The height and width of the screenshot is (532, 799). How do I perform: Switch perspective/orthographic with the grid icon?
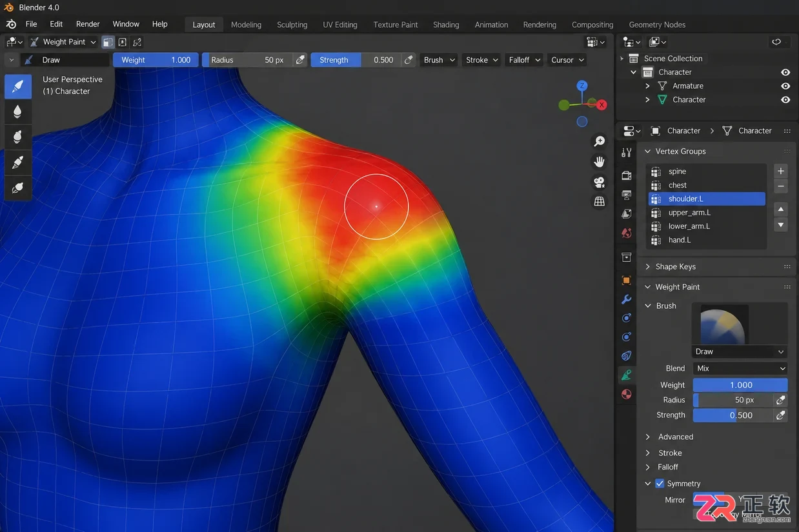pyautogui.click(x=600, y=202)
